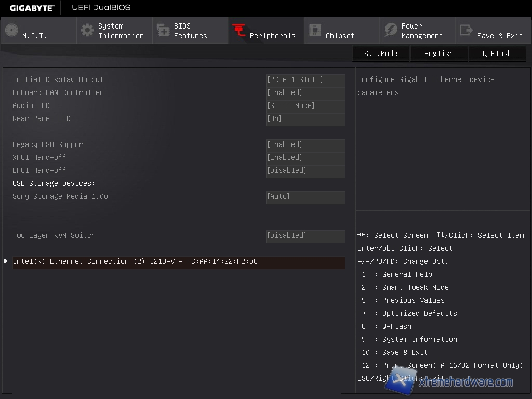532x399 pixels.
Task: Click the English language button
Action: point(439,54)
